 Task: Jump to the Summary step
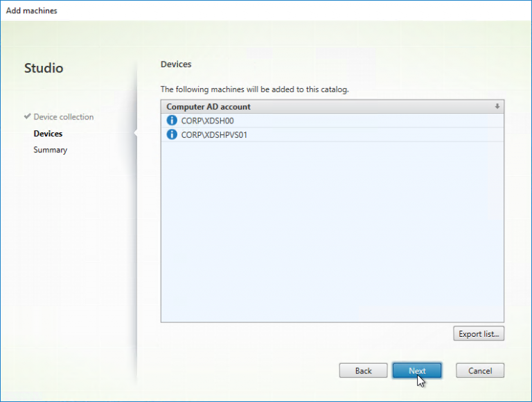pyautogui.click(x=50, y=150)
